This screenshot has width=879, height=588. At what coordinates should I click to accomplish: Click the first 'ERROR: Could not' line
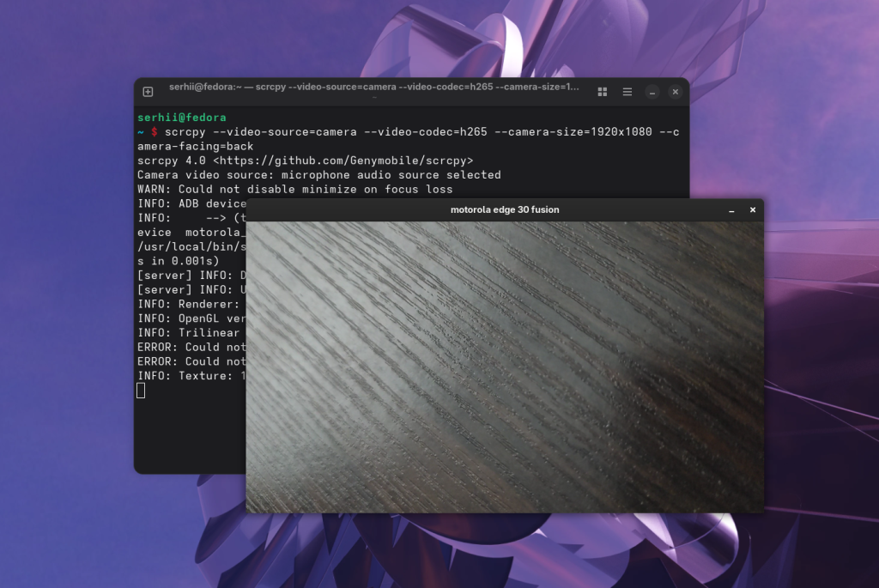(x=191, y=348)
